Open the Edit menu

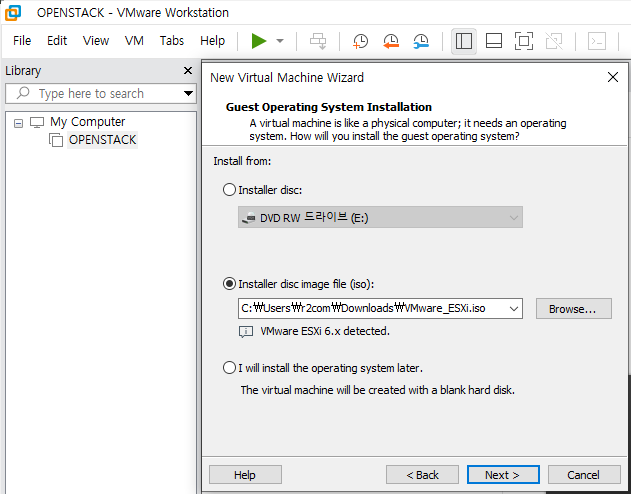click(57, 41)
